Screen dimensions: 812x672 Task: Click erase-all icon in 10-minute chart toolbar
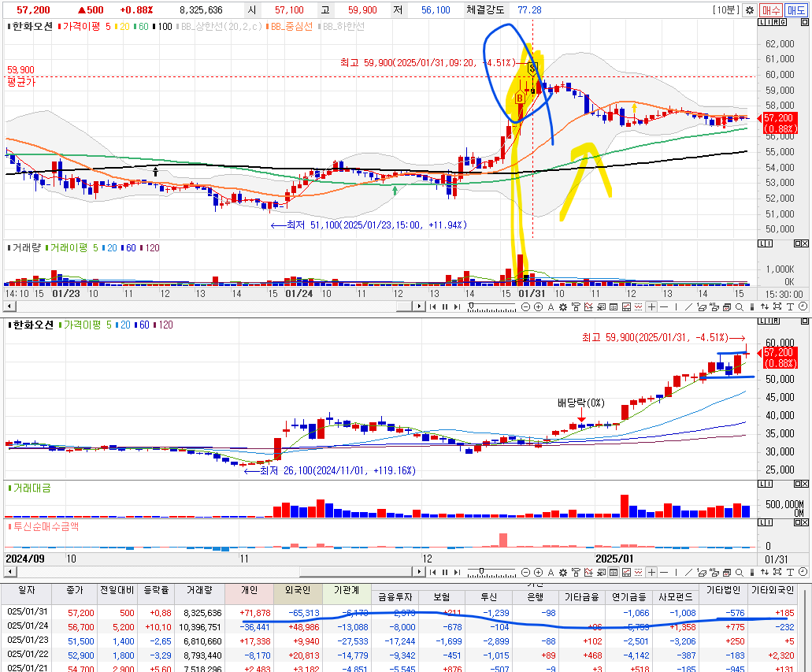pyautogui.click(x=714, y=306)
